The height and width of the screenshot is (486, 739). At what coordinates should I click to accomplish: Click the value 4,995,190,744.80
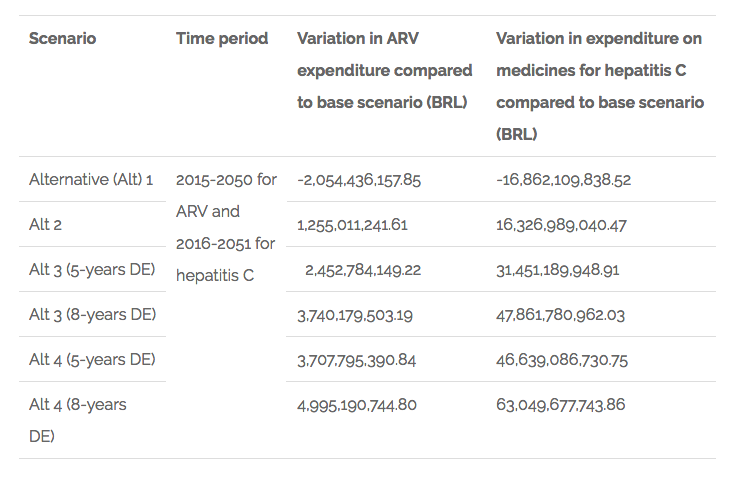tap(356, 405)
